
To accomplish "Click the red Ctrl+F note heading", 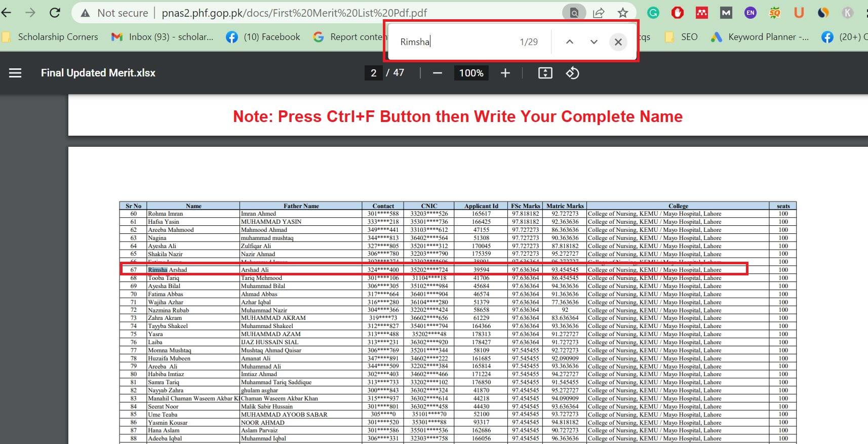I will click(458, 116).
